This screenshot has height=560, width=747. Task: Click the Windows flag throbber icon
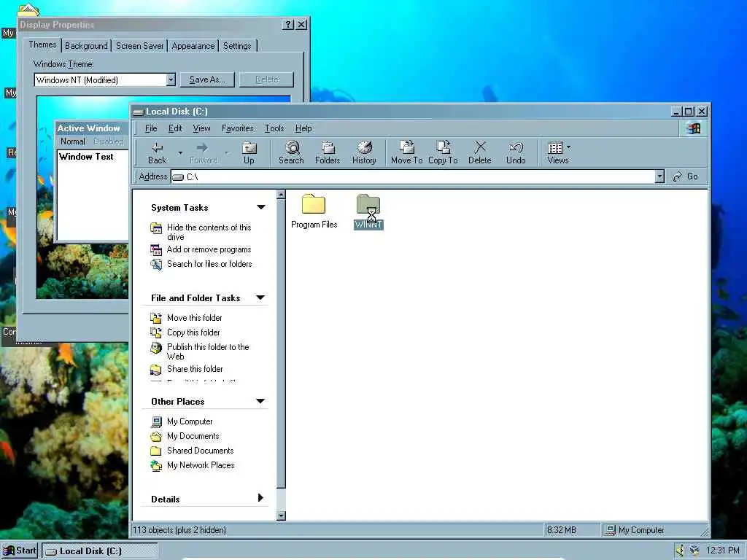pyautogui.click(x=693, y=128)
